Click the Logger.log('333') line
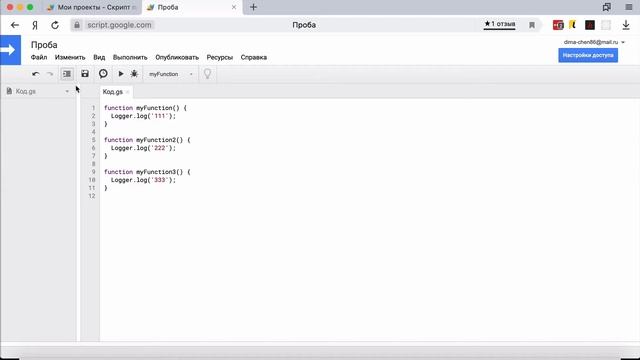 pos(143,180)
